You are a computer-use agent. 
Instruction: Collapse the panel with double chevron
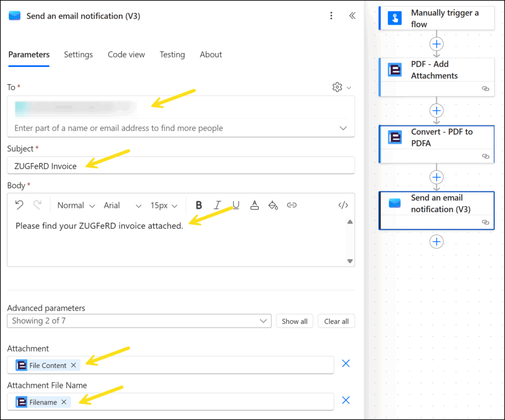pos(352,16)
